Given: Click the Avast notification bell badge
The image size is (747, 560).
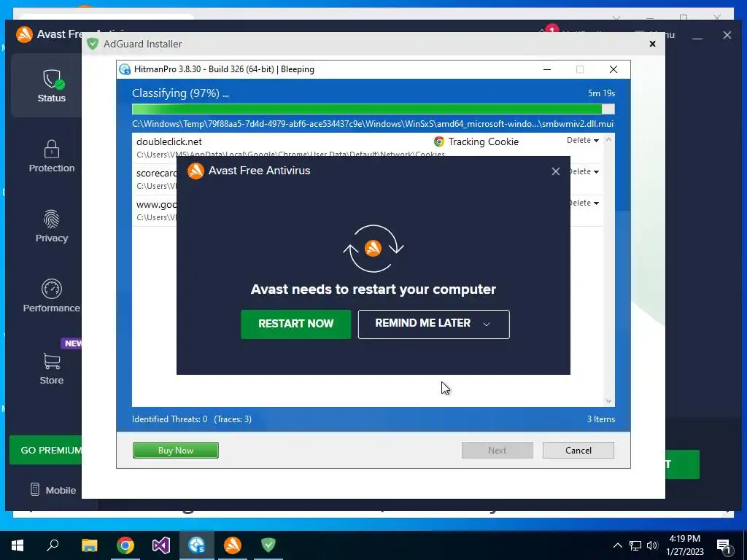Looking at the screenshot, I should click(x=551, y=30).
